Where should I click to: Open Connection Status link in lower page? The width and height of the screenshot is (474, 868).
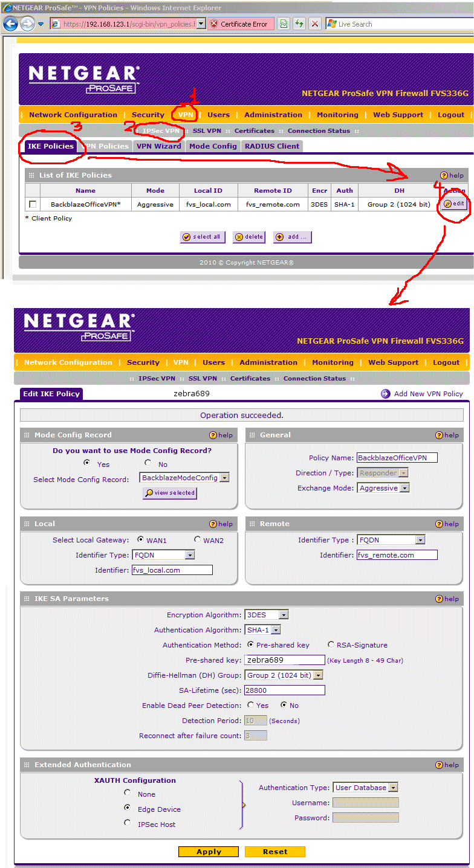click(314, 378)
